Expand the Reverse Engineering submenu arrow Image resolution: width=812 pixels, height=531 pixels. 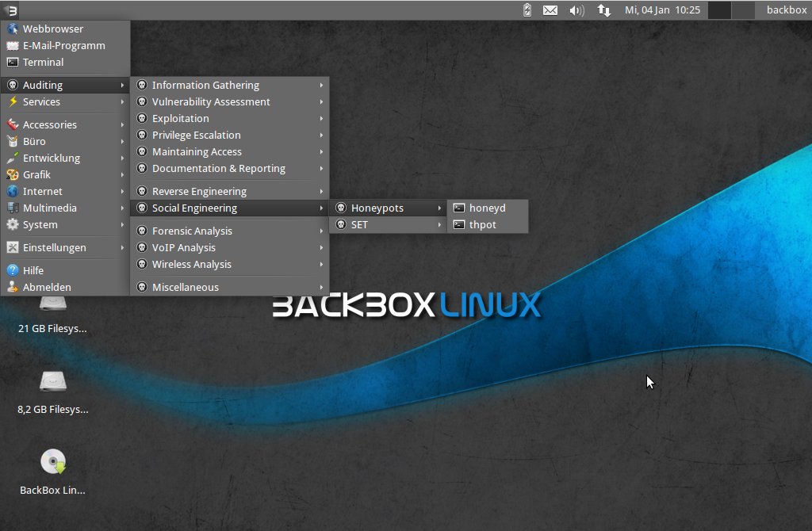(x=322, y=192)
